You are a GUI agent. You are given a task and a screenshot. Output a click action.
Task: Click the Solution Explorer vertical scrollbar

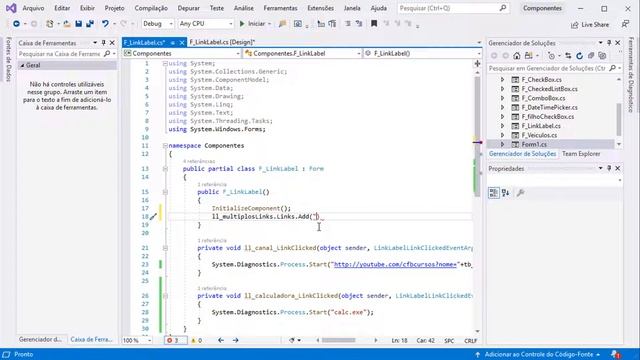(619, 119)
